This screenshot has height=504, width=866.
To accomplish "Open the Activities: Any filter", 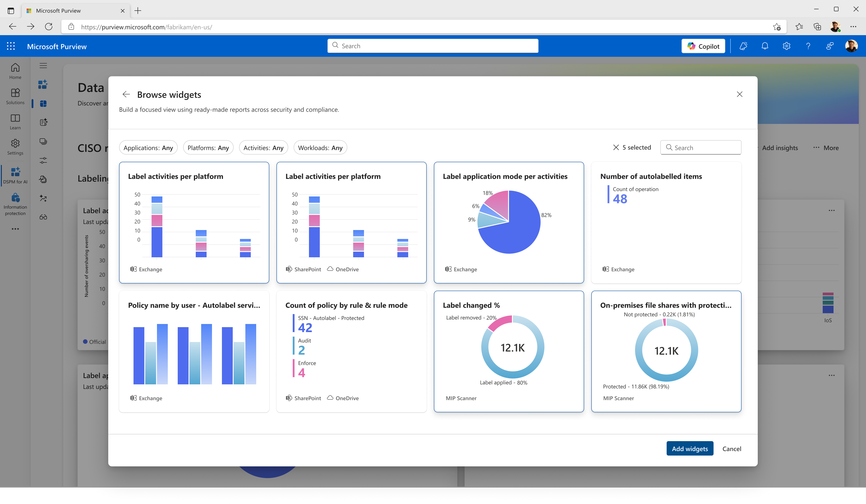I will [264, 148].
